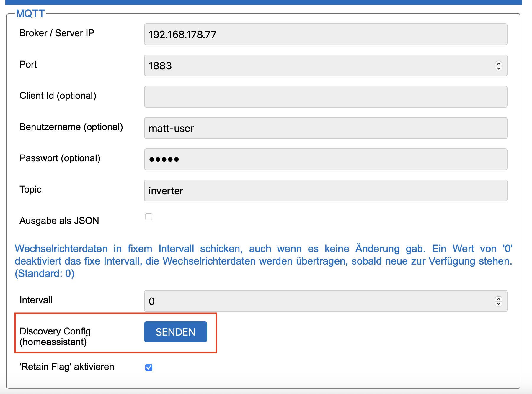
Task: Increase Intervall with the up arrow
Action: pyautogui.click(x=498, y=299)
